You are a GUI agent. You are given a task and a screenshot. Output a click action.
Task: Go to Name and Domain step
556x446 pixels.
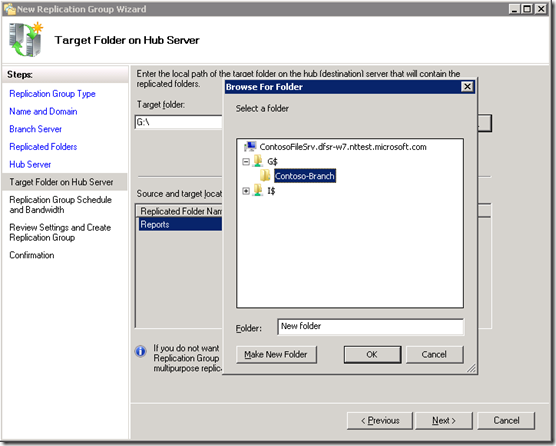[43, 112]
